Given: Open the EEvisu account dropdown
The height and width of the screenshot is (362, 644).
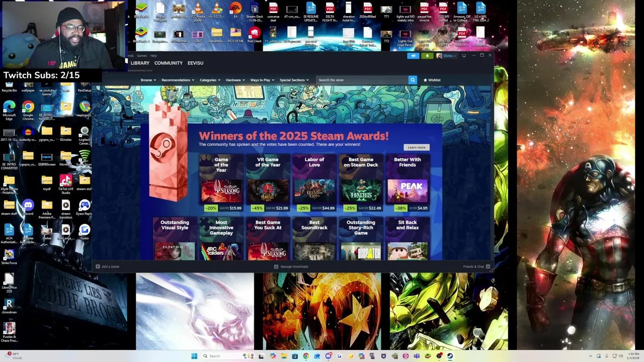Looking at the screenshot, I should point(446,56).
